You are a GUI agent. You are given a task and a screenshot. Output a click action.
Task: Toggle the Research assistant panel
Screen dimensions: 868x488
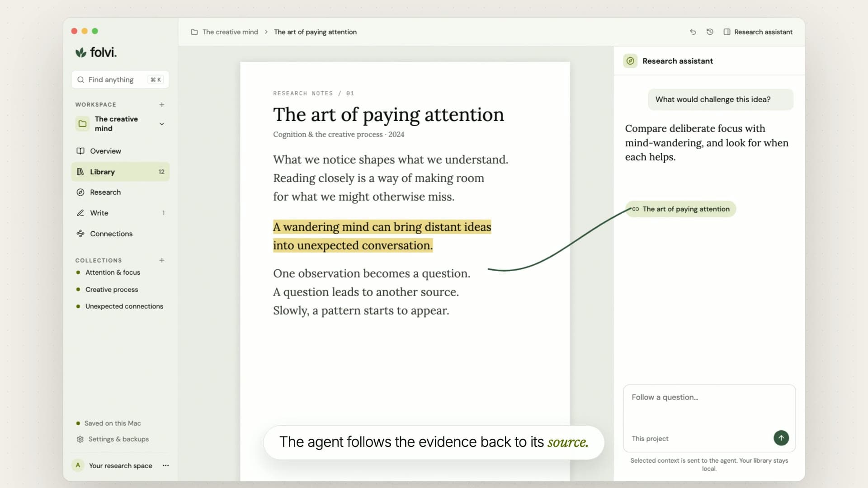758,32
